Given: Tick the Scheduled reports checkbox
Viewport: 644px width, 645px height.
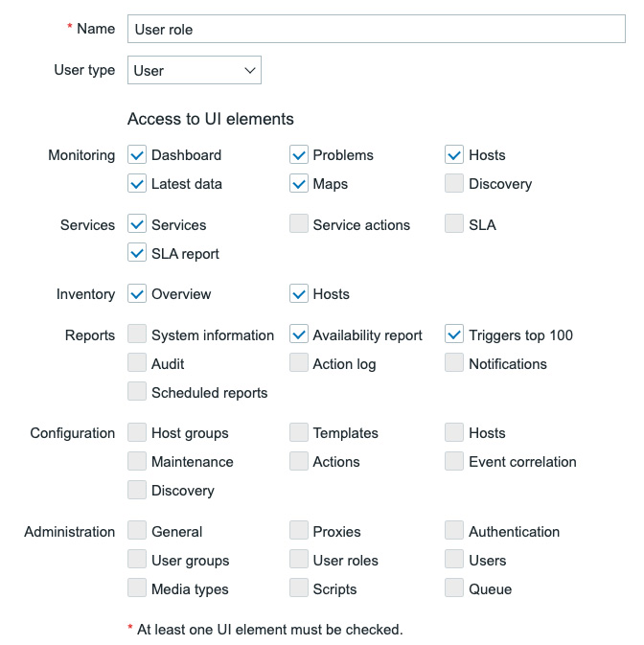Looking at the screenshot, I should 137,392.
